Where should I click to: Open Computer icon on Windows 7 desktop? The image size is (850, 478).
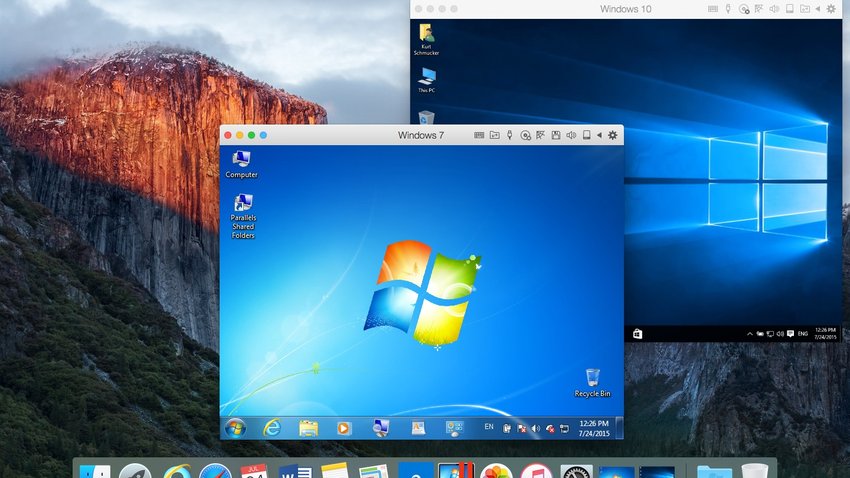click(x=241, y=164)
